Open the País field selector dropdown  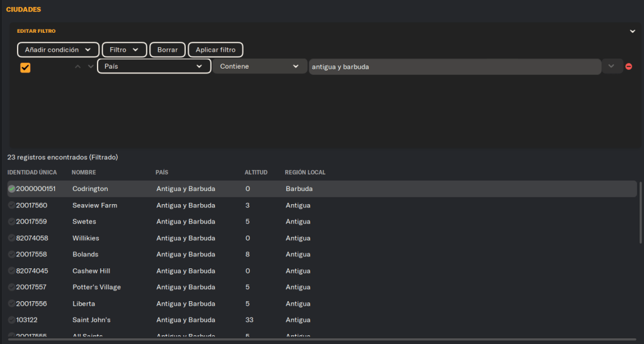click(154, 67)
